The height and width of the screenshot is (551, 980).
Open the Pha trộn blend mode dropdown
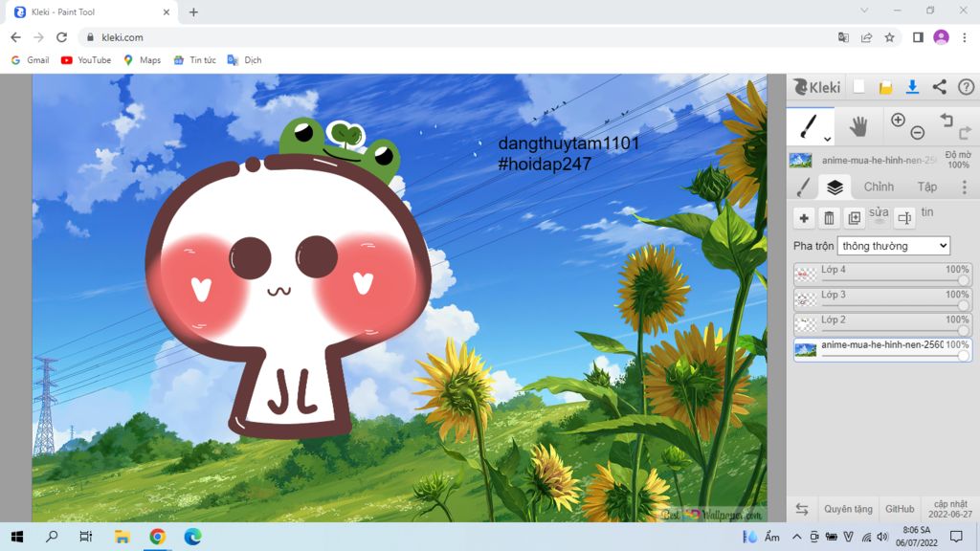point(894,246)
